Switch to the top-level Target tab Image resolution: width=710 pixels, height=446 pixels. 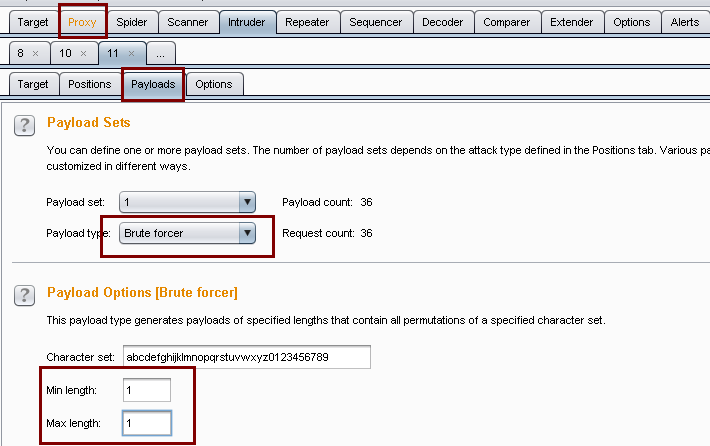click(33, 22)
